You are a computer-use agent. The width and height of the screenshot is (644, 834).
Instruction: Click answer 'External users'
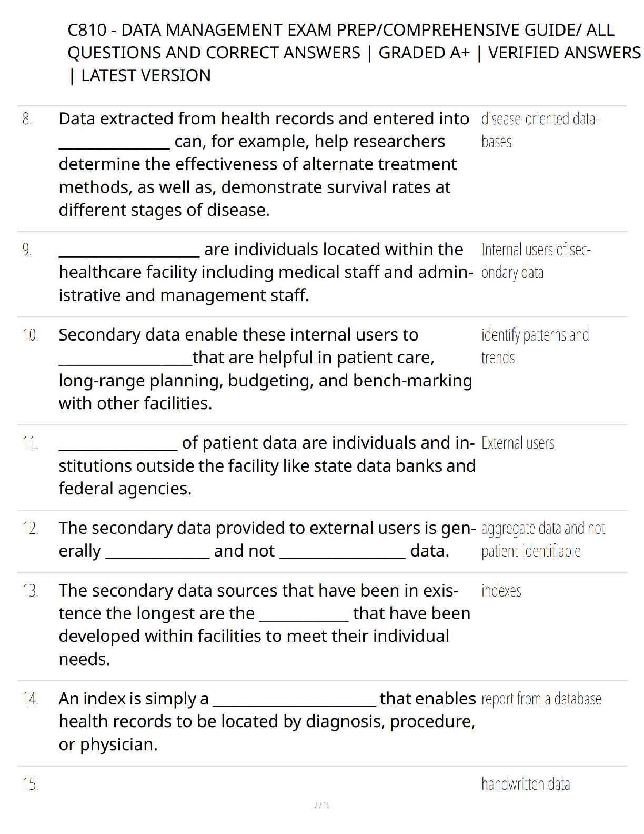tap(518, 443)
